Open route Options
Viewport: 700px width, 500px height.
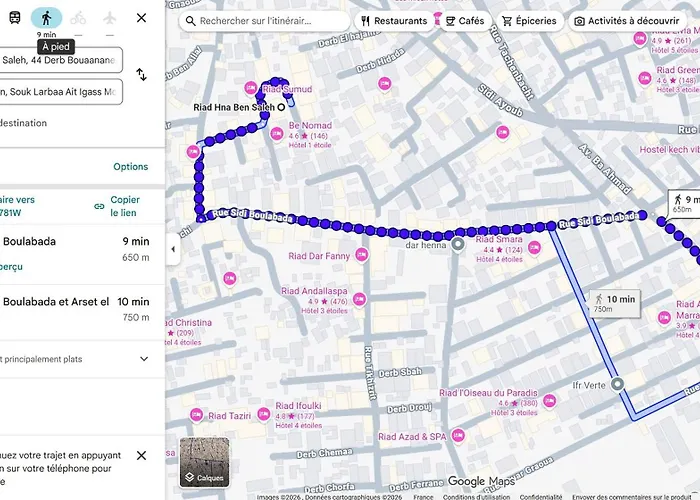pos(130,167)
